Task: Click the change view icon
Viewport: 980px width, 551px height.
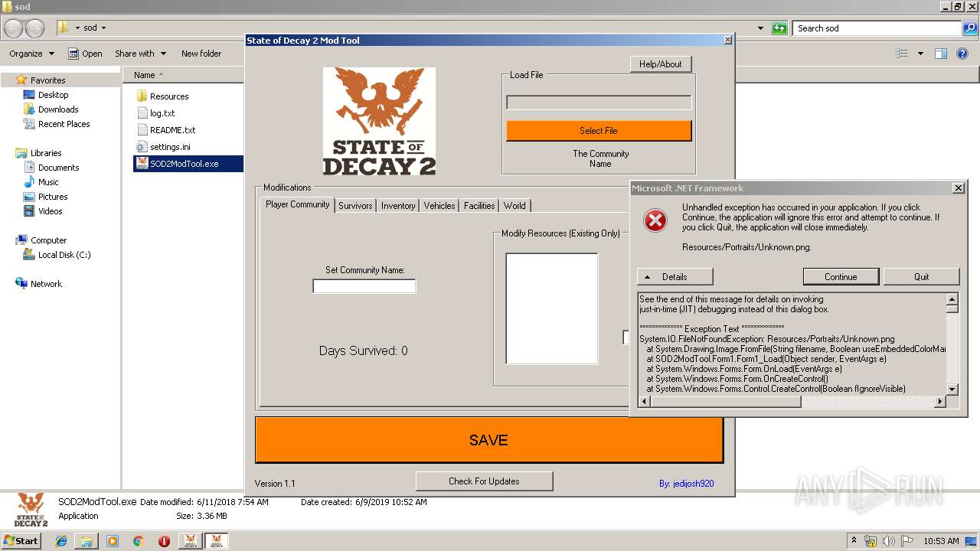Action: (902, 54)
